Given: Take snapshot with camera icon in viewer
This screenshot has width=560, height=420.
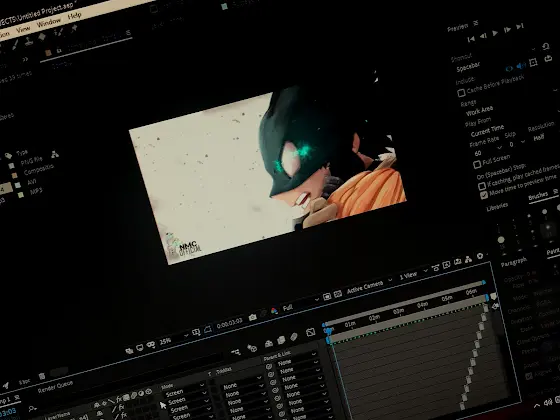Looking at the screenshot, I should tap(252, 317).
